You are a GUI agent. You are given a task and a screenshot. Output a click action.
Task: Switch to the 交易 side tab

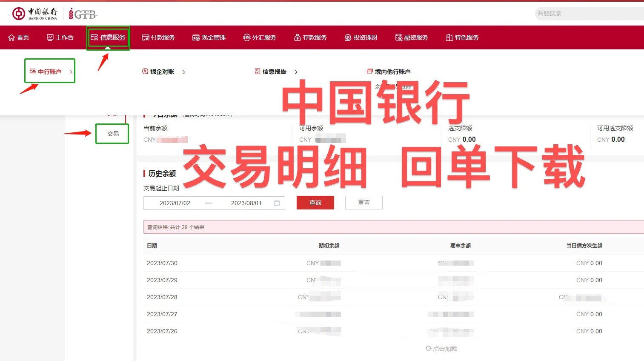(113, 134)
